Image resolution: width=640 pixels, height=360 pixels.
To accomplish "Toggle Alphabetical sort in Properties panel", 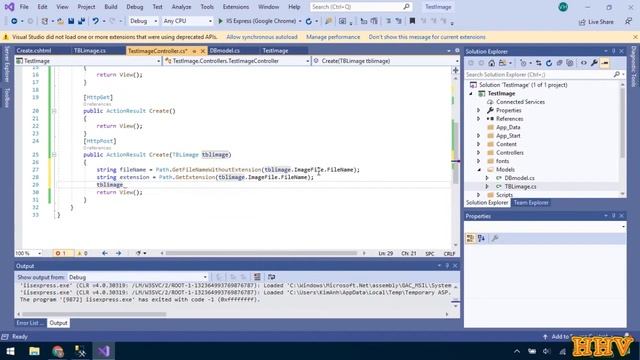I will coord(481,238).
